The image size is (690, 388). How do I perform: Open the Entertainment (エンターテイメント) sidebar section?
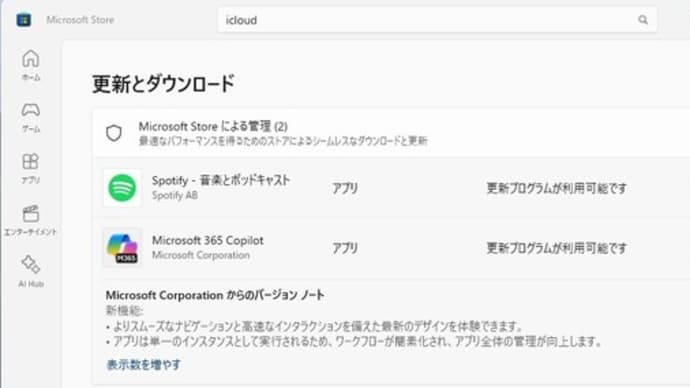click(x=30, y=220)
